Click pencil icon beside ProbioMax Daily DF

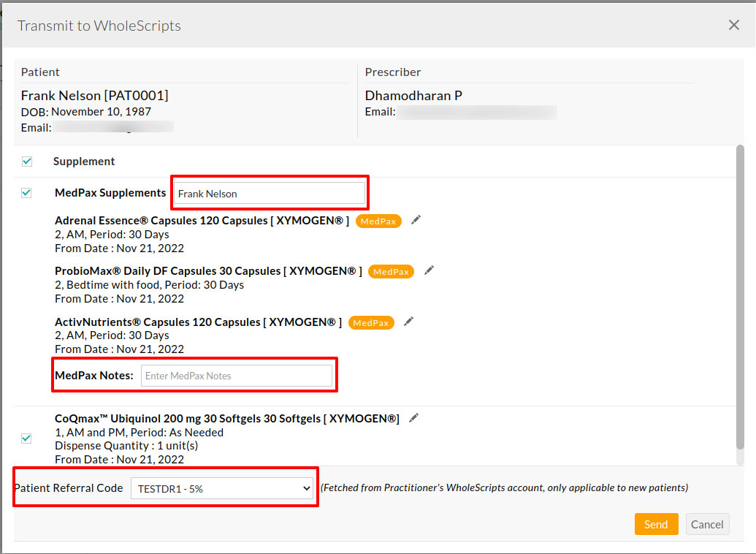tap(429, 270)
